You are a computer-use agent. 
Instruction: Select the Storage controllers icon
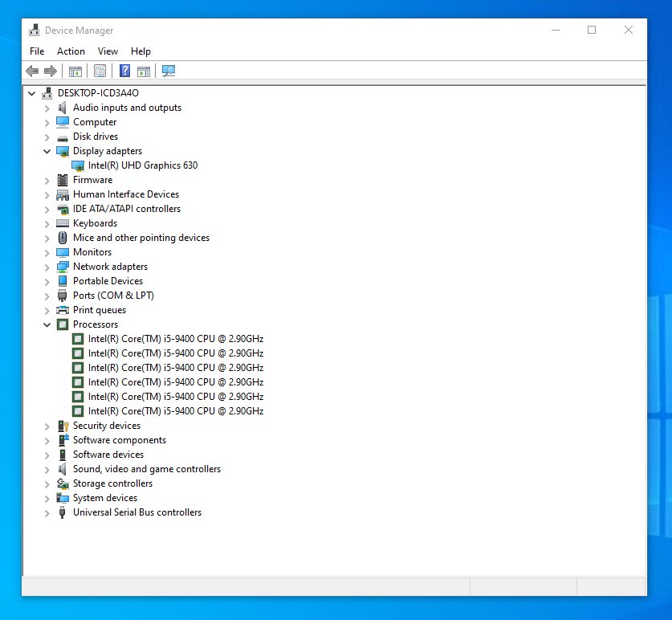click(x=63, y=483)
